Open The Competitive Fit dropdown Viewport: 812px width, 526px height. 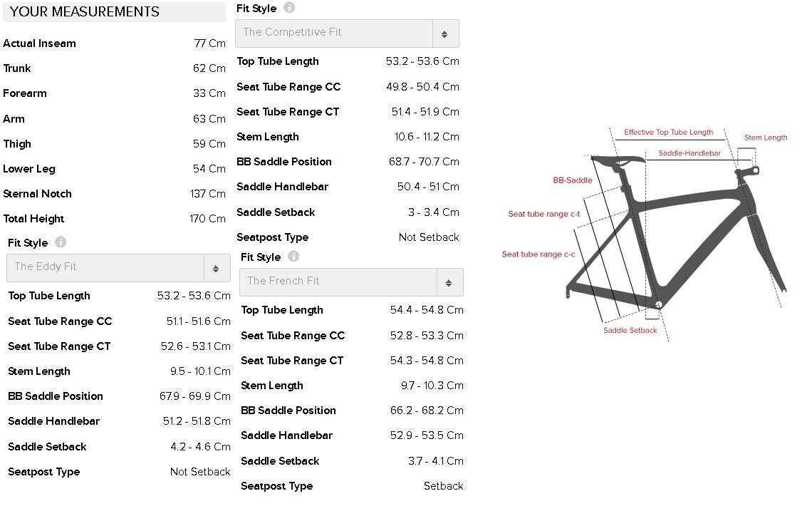pyautogui.click(x=335, y=33)
